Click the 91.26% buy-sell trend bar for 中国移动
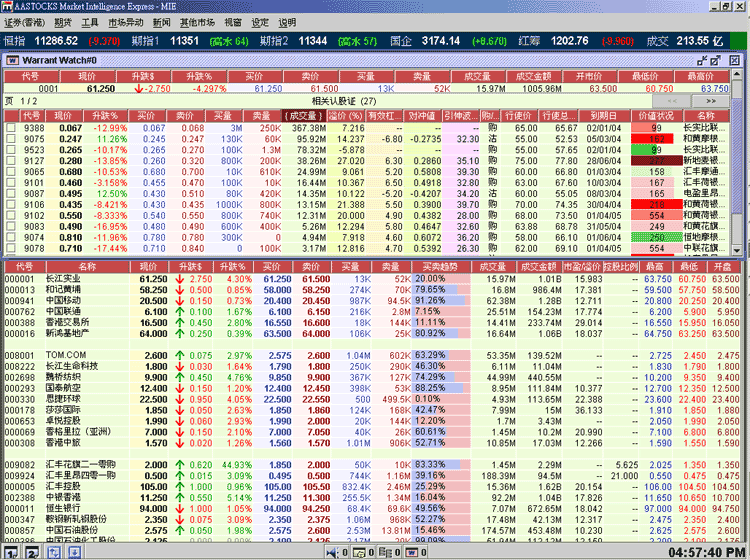This screenshot has width=750, height=560. point(441,301)
